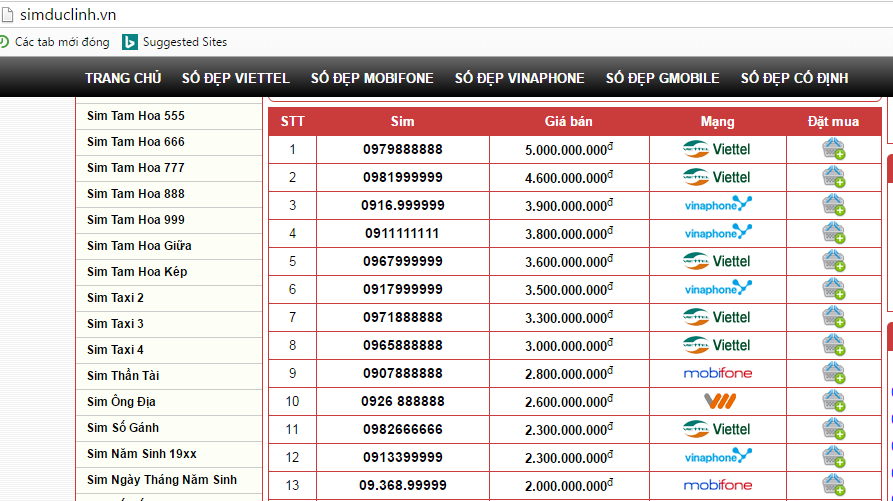Click the Viettel logo in row 1

[x=717, y=149]
